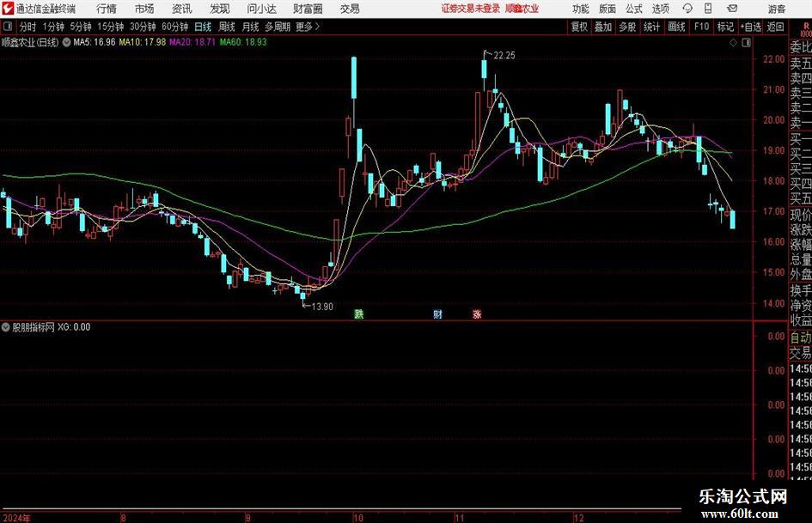812x523 pixels.
Task: Open the headset customer service icon
Action: [687, 9]
